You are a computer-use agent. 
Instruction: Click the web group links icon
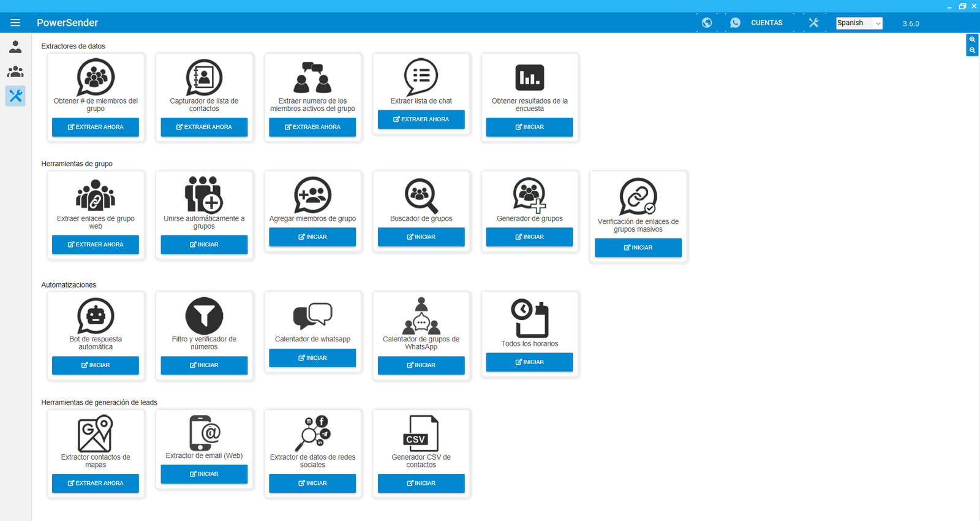tap(96, 195)
